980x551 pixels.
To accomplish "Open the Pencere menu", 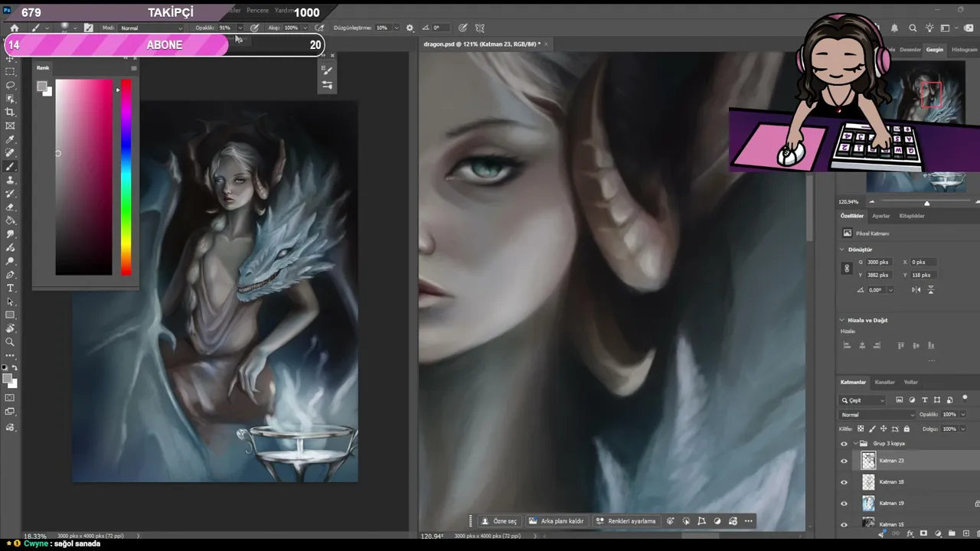I will coord(257,11).
